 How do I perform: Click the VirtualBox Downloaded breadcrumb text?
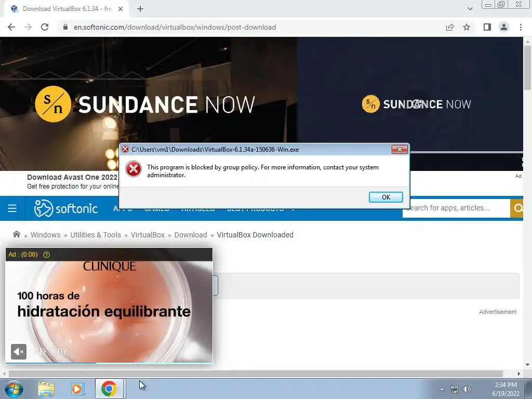pyautogui.click(x=255, y=235)
